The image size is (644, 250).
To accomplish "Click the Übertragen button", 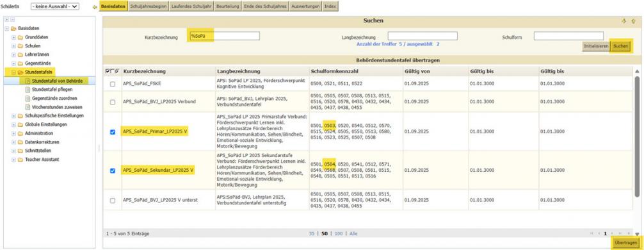I will pos(626,244).
